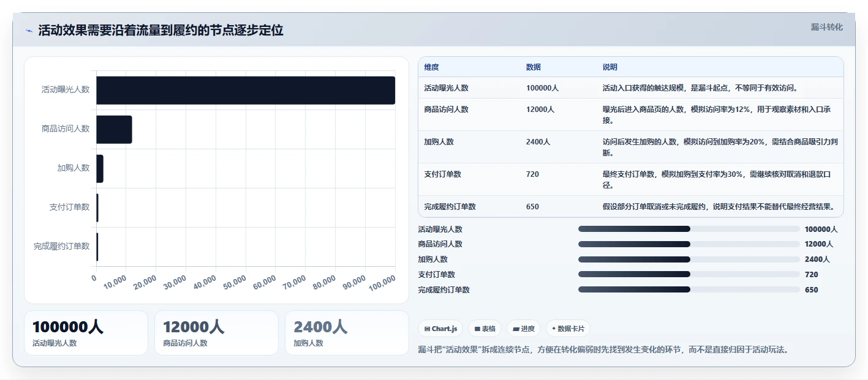
Task: Select the 加购人数 bar in the chart
Action: pyautogui.click(x=100, y=168)
